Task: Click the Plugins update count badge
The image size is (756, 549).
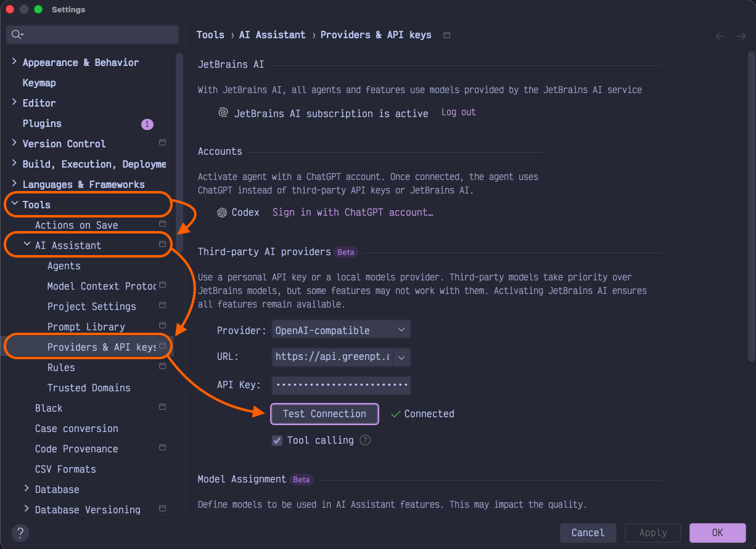Action: [x=147, y=124]
